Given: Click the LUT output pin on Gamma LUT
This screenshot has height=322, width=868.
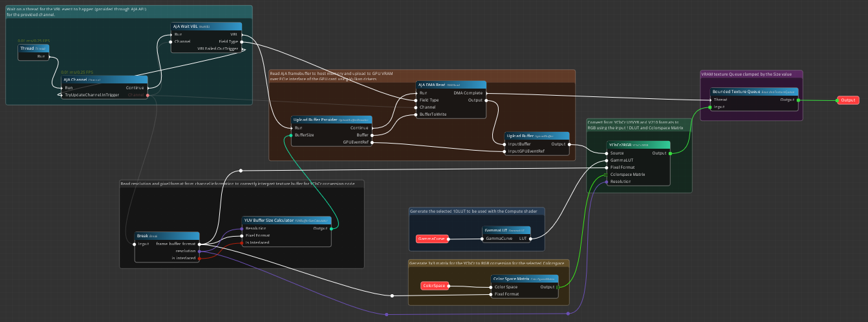Looking at the screenshot, I should click(531, 239).
